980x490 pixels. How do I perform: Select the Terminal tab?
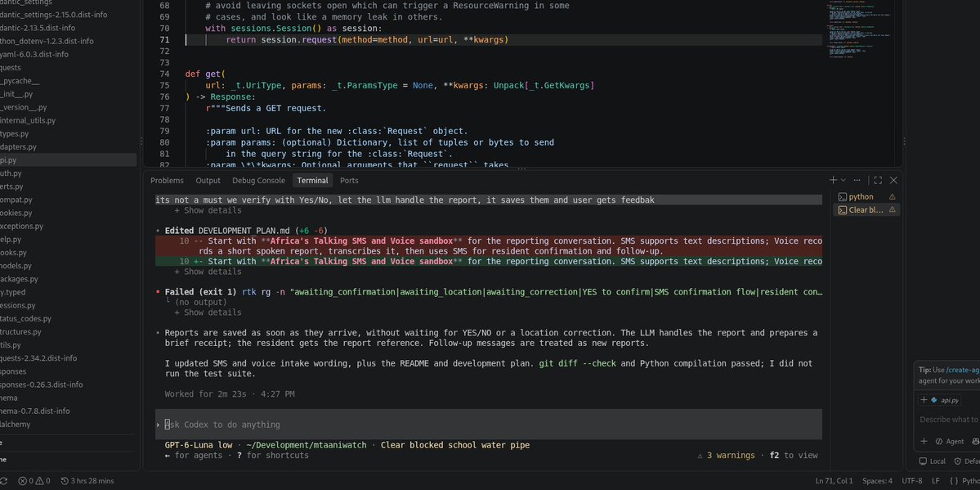tap(312, 180)
